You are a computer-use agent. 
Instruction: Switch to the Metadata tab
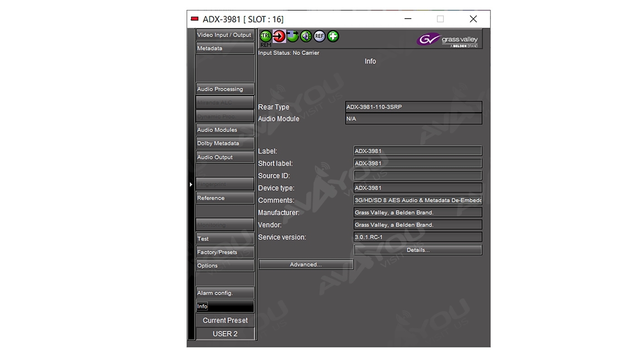[x=225, y=48]
